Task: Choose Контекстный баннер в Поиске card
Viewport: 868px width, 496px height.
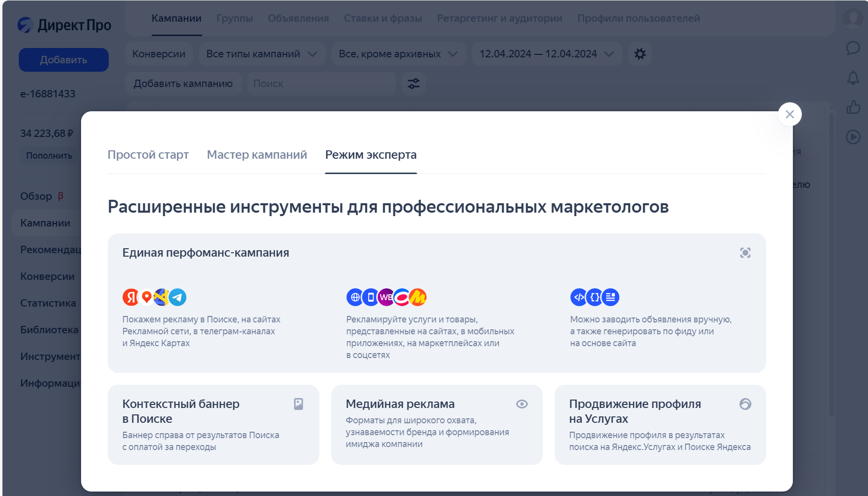Action: point(214,425)
